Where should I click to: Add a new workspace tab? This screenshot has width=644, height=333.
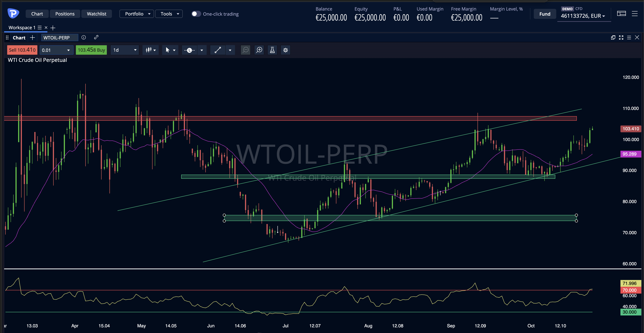click(x=53, y=28)
